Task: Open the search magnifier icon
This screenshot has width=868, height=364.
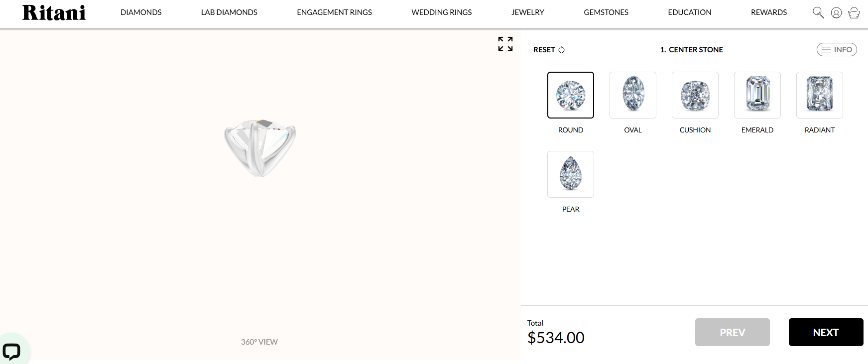Action: tap(818, 12)
